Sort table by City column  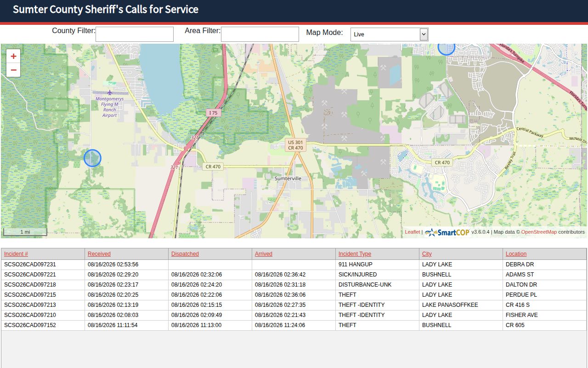point(427,254)
